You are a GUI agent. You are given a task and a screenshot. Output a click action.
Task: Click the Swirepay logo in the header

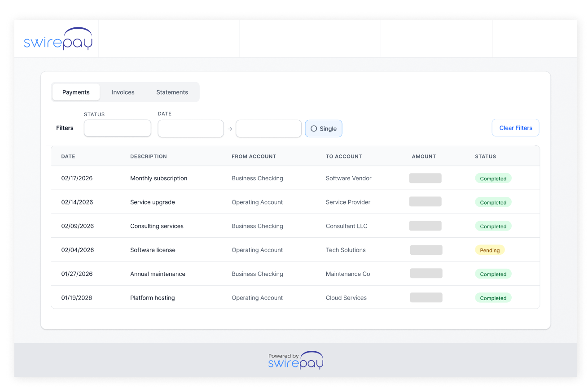click(x=58, y=39)
